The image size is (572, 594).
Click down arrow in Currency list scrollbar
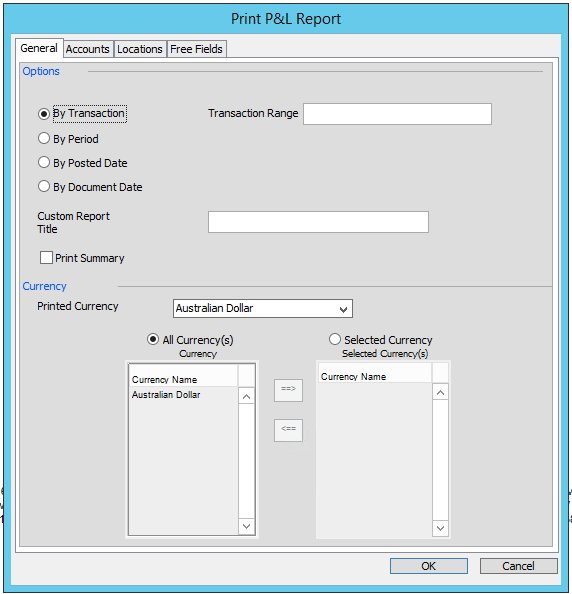pyautogui.click(x=246, y=526)
